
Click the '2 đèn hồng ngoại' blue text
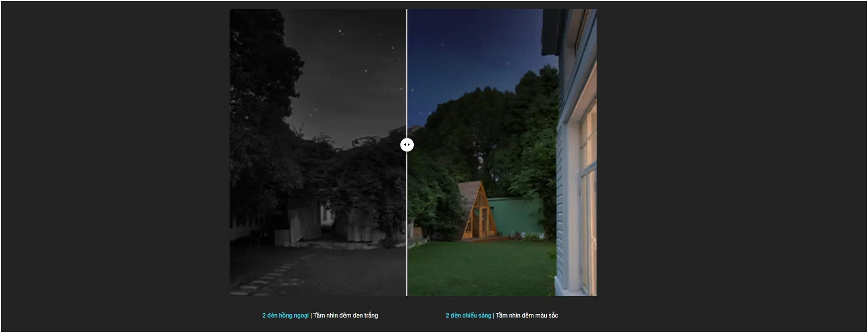tap(285, 316)
